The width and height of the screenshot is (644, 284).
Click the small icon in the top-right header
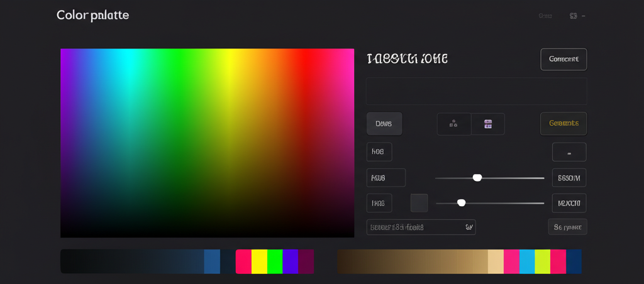(574, 16)
